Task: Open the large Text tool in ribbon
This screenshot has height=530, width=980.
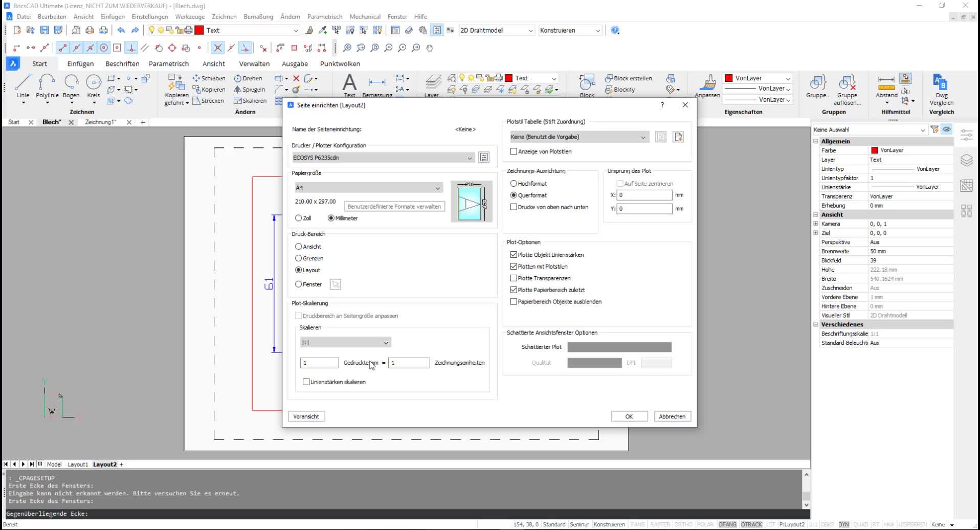Action: click(349, 85)
